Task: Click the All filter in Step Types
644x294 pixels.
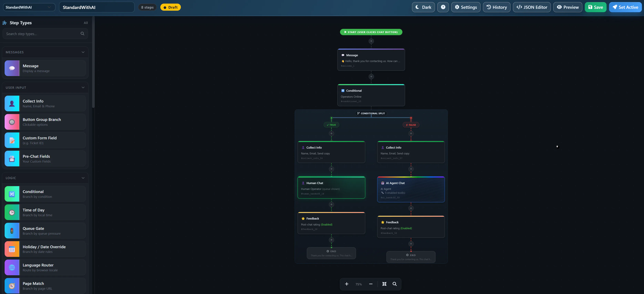Action: 86,23
